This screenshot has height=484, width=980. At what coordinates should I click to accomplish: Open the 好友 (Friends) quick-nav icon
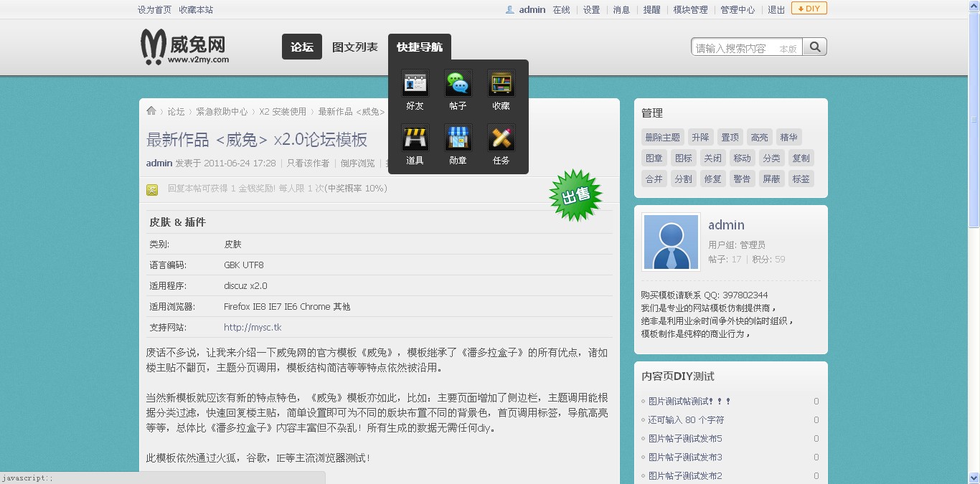[x=415, y=83]
